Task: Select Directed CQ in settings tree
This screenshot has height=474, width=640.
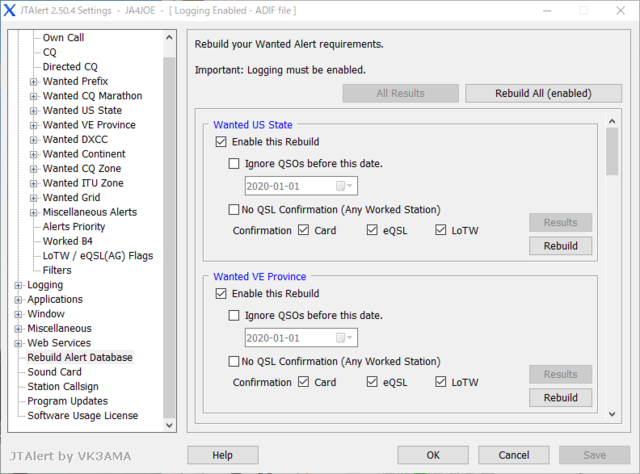Action: click(70, 67)
